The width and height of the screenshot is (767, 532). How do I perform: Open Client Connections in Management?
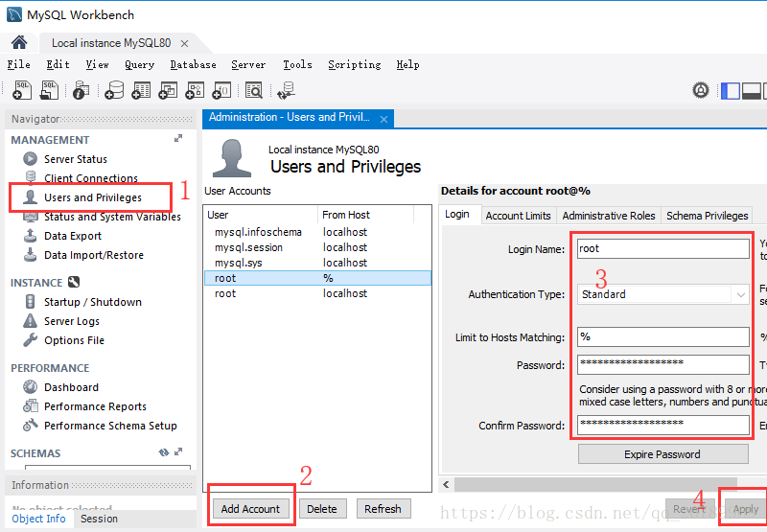(x=91, y=178)
